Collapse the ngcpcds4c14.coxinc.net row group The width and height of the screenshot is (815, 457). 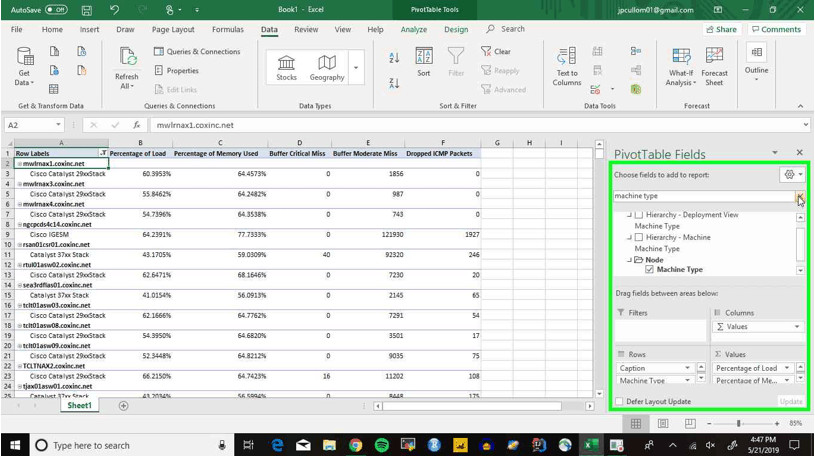[x=20, y=225]
